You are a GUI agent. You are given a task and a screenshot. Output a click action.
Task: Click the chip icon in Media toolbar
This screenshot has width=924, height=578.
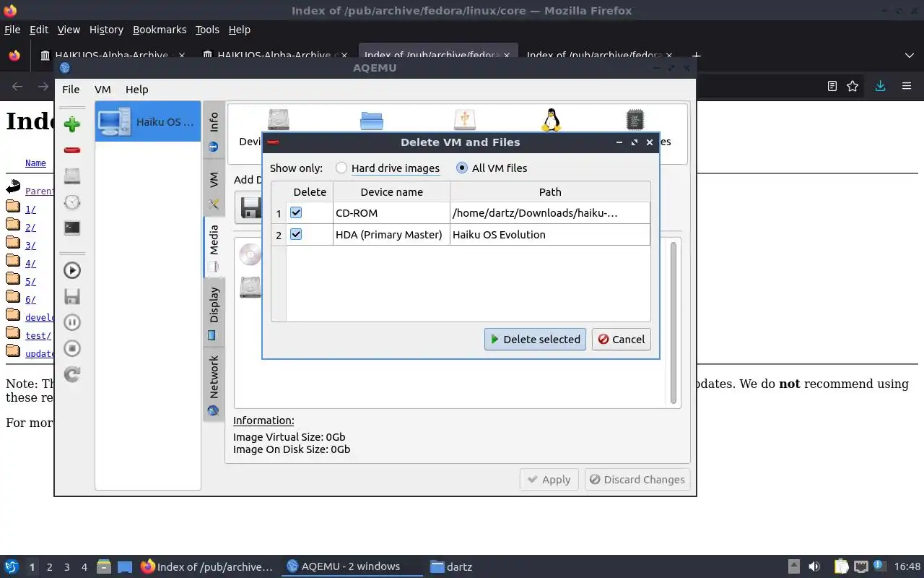[x=635, y=120]
